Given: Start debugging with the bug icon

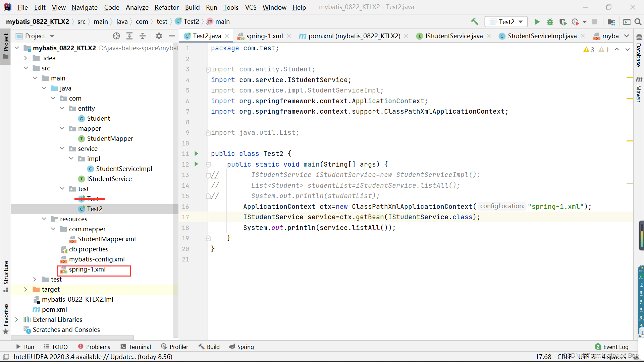Looking at the screenshot, I should point(550,22).
